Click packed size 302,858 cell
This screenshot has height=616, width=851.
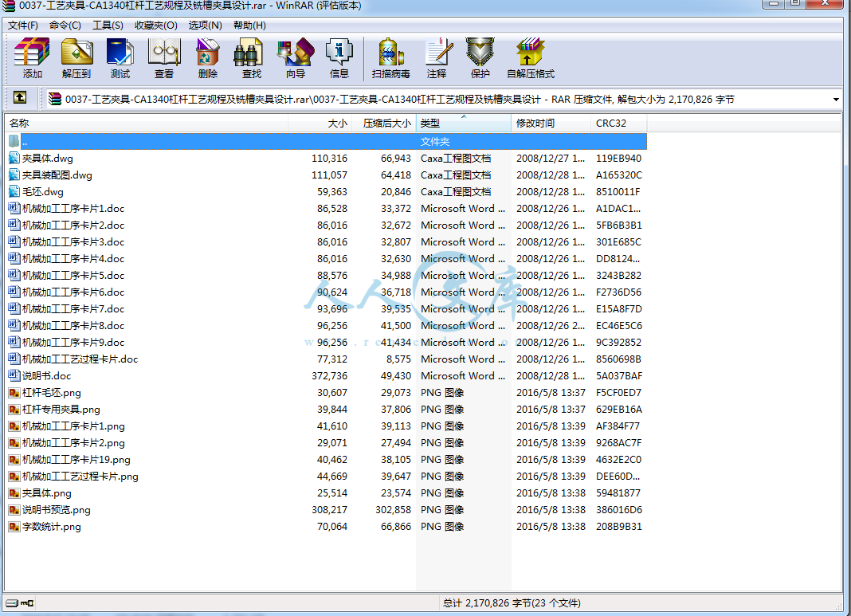coord(393,510)
